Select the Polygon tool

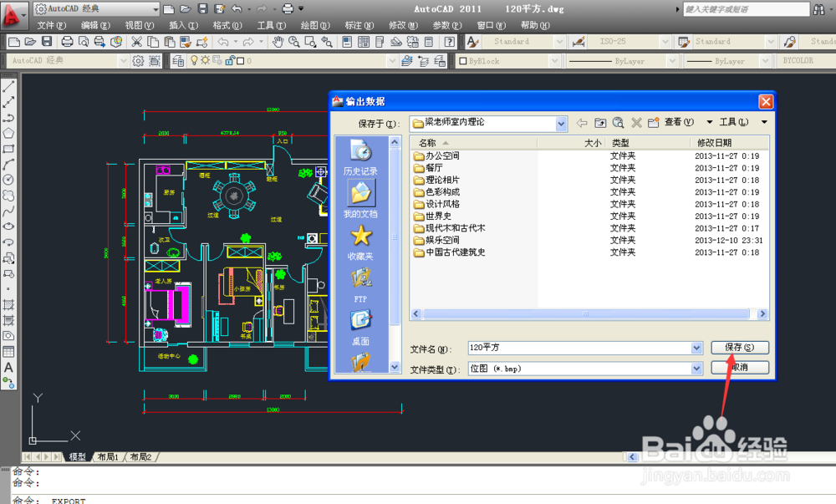click(x=8, y=133)
